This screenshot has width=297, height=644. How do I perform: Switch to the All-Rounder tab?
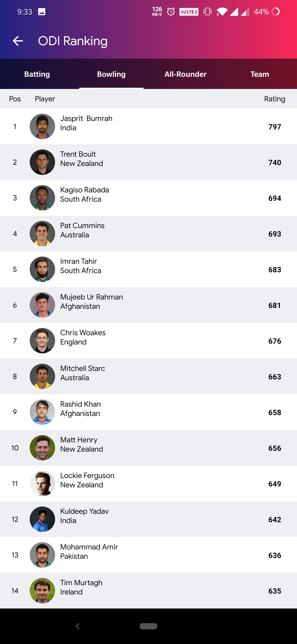(x=185, y=74)
